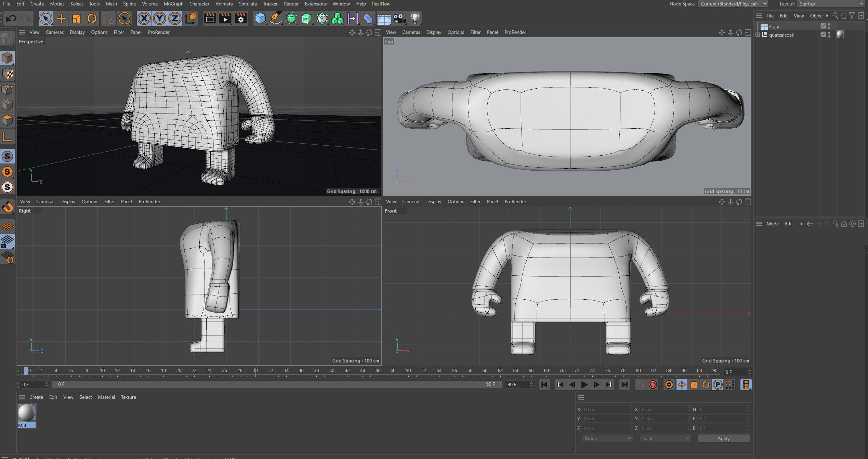Expand the quetzalcoatl object tree
868x459 pixels.
coord(758,35)
